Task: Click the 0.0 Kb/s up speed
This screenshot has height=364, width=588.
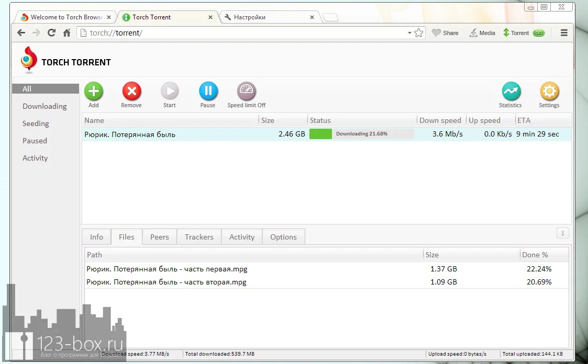Action: (498, 134)
